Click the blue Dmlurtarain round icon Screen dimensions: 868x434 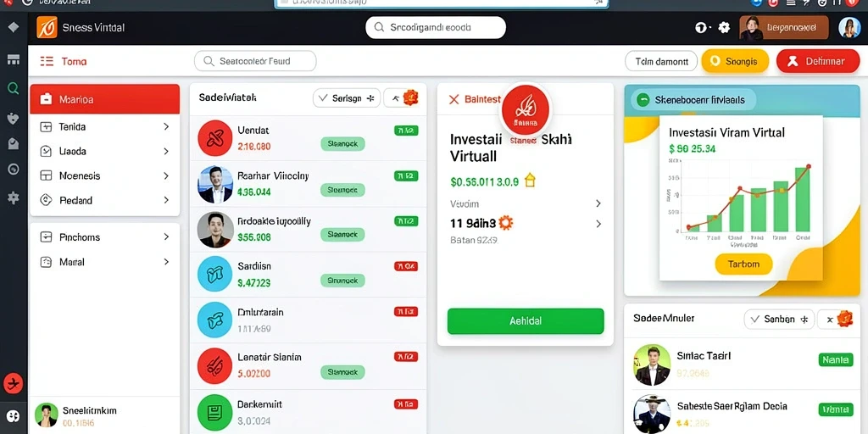click(x=214, y=320)
